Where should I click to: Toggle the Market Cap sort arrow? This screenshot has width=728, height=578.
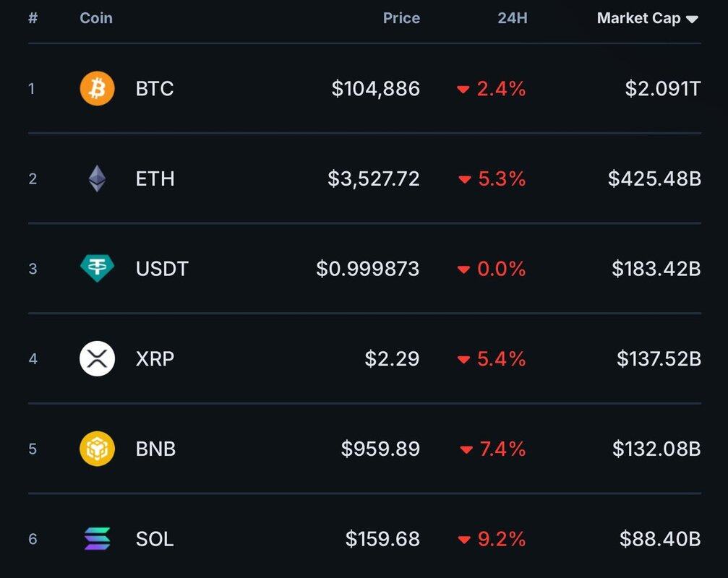click(x=692, y=20)
